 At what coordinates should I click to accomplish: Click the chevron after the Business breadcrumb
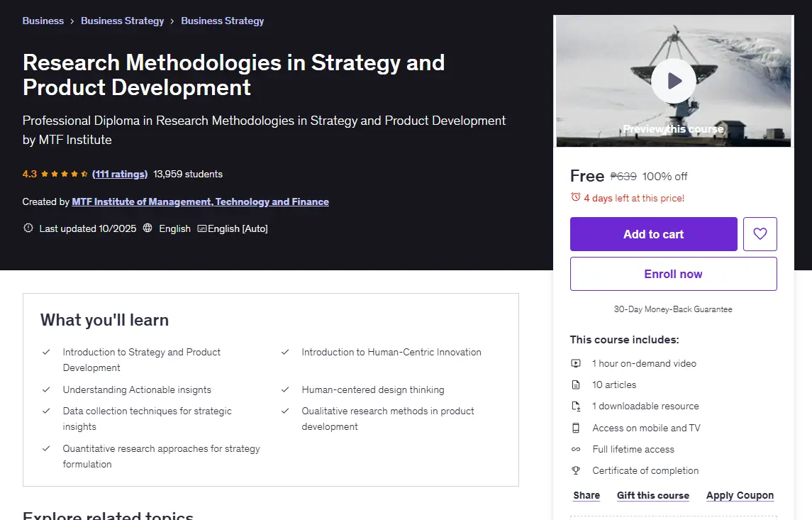pyautogui.click(x=72, y=21)
